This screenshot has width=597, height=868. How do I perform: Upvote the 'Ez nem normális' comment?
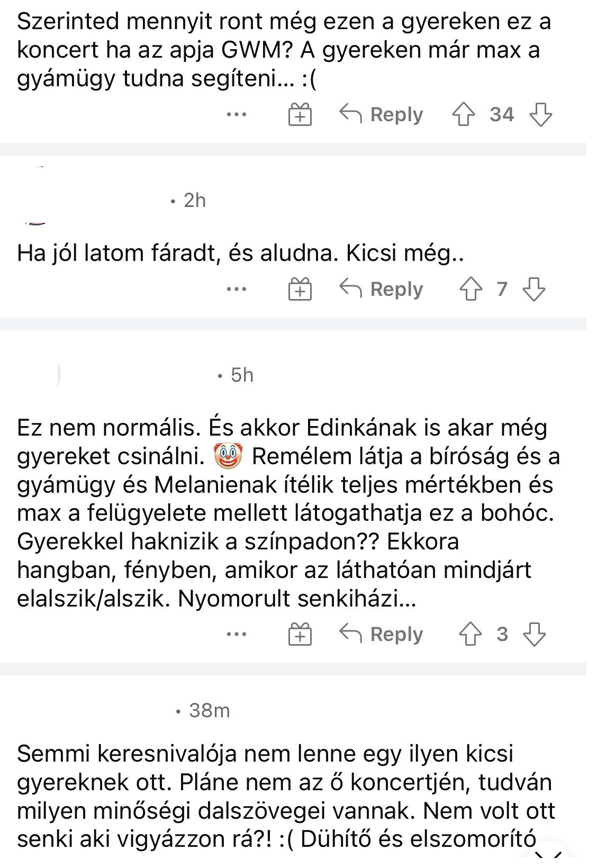tap(471, 634)
